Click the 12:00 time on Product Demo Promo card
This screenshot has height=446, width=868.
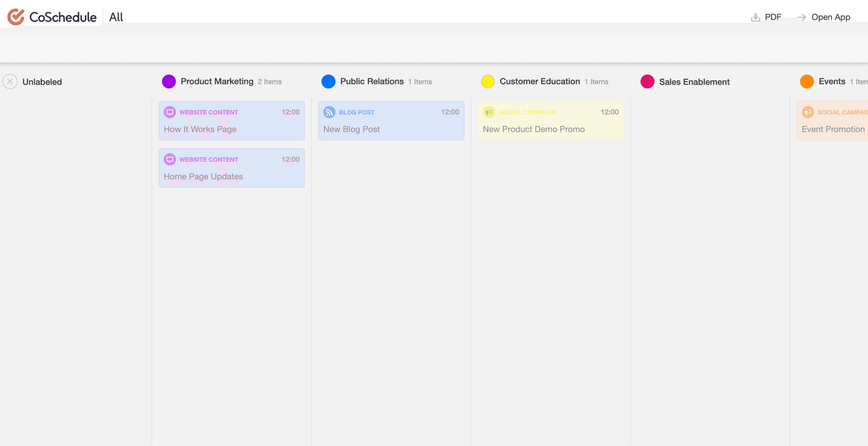pos(610,112)
